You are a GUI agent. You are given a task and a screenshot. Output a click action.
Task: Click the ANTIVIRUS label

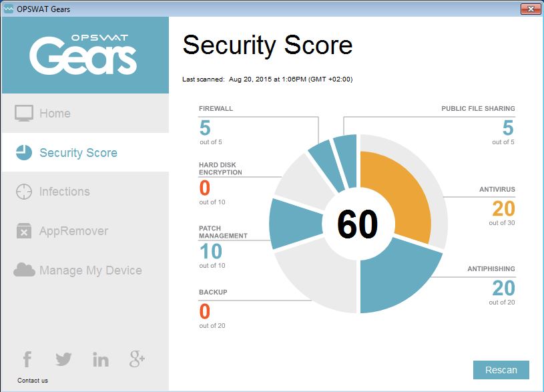(497, 190)
